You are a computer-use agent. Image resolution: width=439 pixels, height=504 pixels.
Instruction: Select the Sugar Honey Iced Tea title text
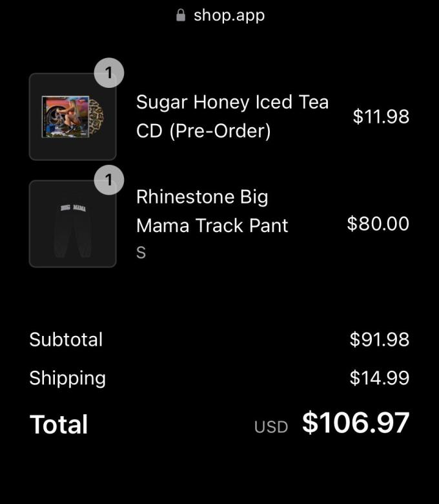click(232, 102)
